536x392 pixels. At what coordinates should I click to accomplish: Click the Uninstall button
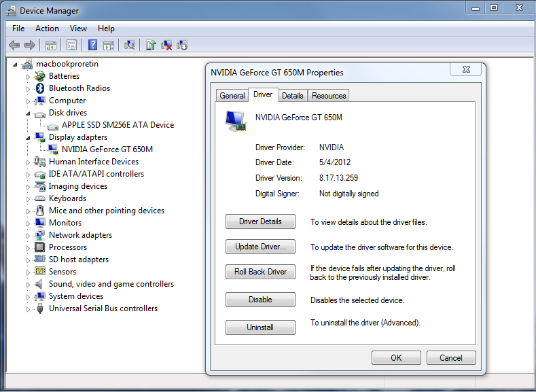point(260,327)
